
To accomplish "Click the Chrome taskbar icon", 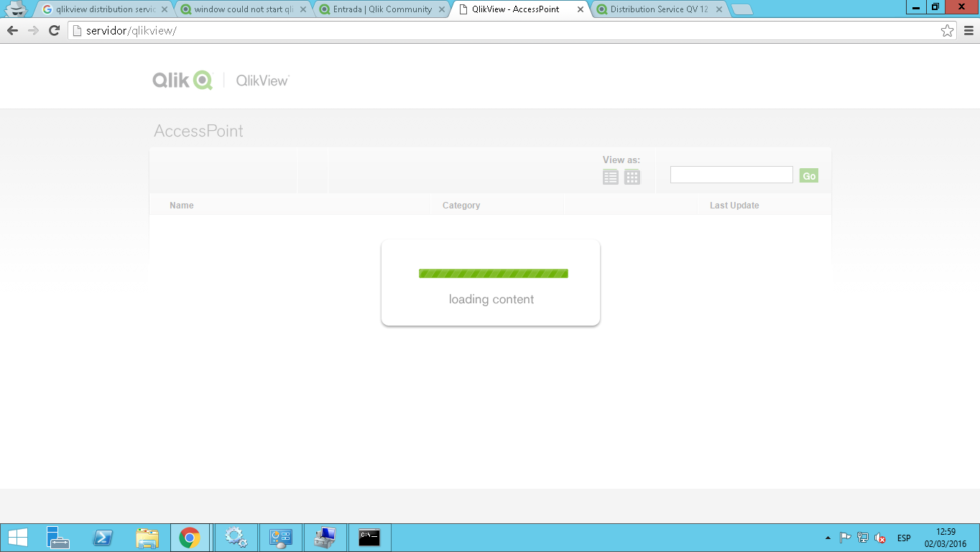I will [190, 538].
